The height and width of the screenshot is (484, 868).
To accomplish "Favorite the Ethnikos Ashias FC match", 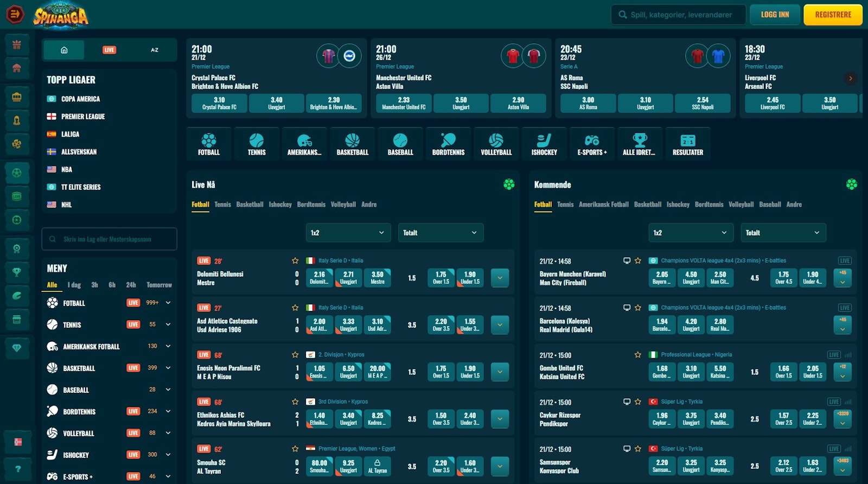I will click(x=295, y=402).
